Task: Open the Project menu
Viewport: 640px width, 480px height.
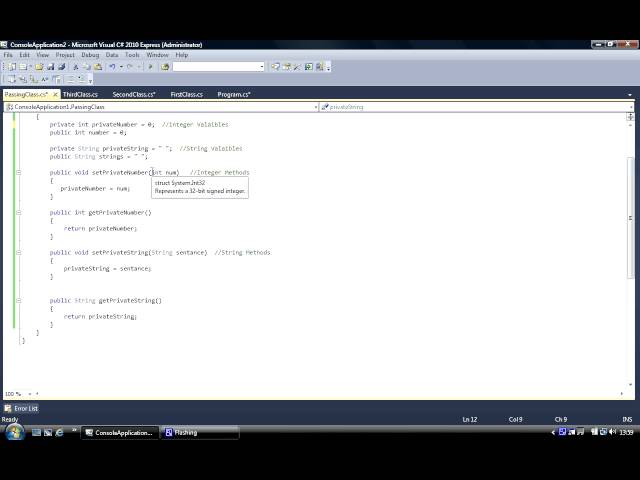Action: [65, 55]
